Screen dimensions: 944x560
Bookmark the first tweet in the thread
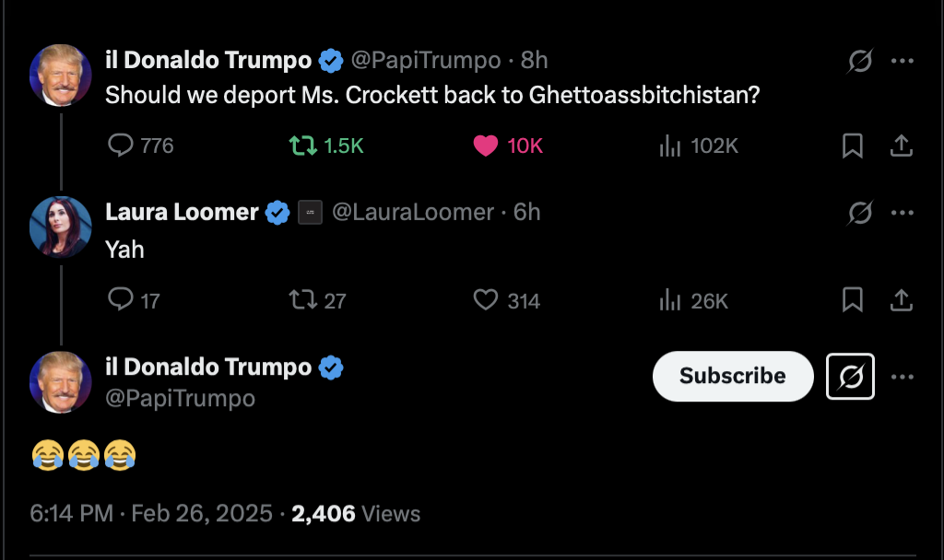[x=853, y=146]
